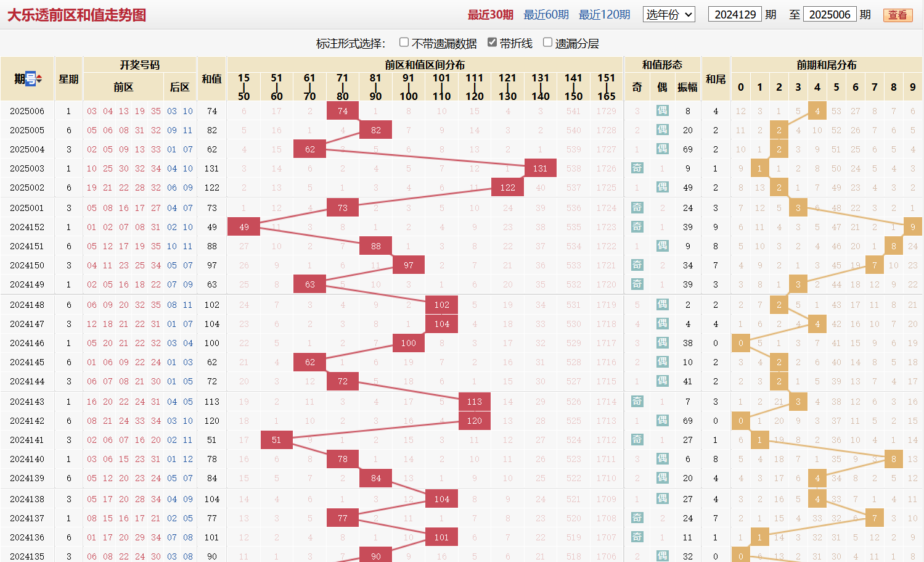Switch to 最近120期 view
Image resolution: width=924 pixels, height=562 pixels.
[604, 15]
